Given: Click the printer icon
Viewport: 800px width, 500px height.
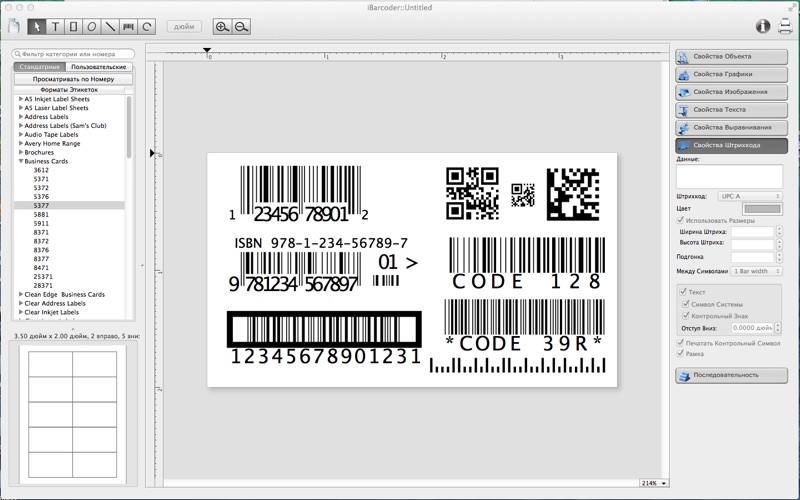Looking at the screenshot, I should point(785,26).
